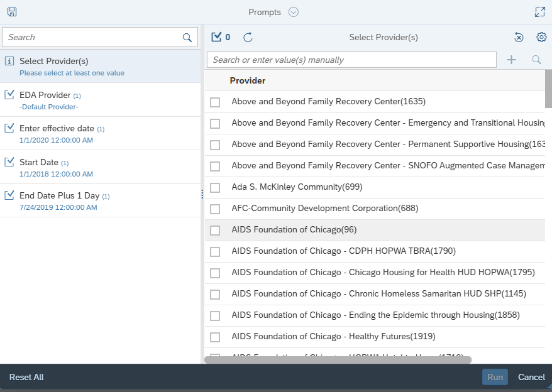Click the checkmark icon beside EDA Provider
Screen dimensions: 552x392
point(9,94)
